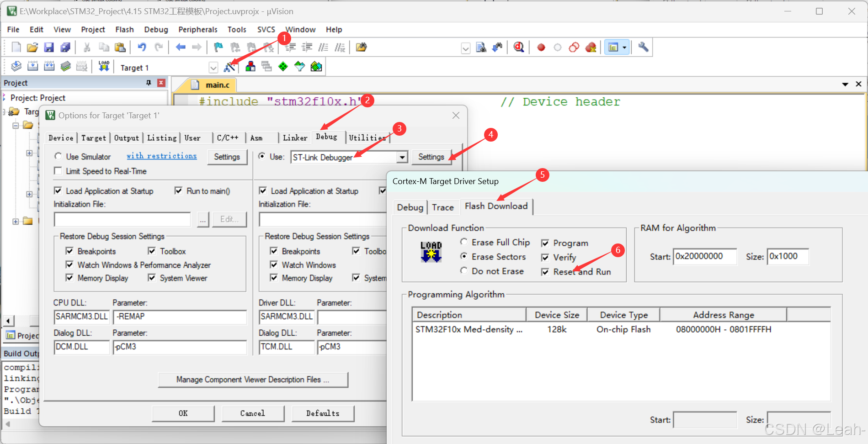Toggle Run to main() checkbox

click(179, 190)
